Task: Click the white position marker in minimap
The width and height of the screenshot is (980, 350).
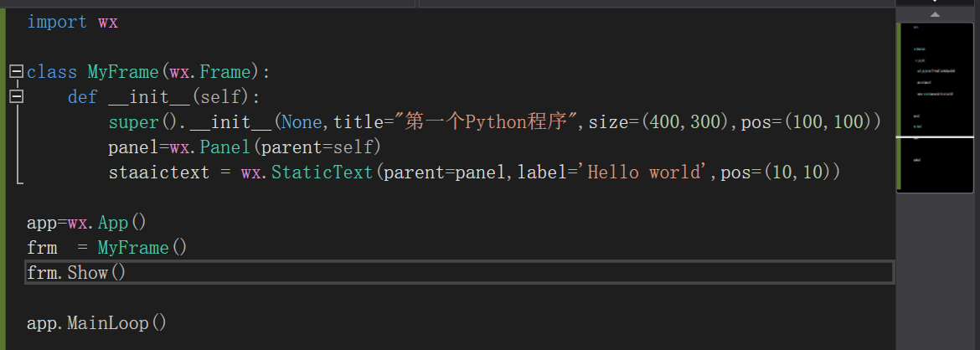Action: coord(935,136)
